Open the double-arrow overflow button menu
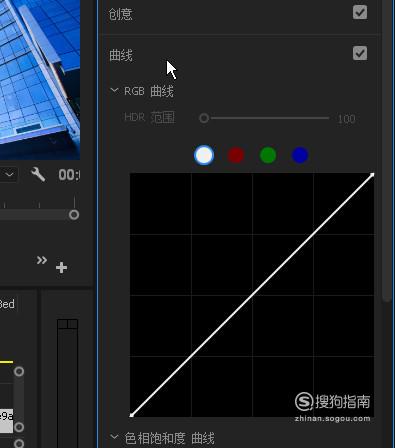This screenshot has width=395, height=448. pos(42,260)
